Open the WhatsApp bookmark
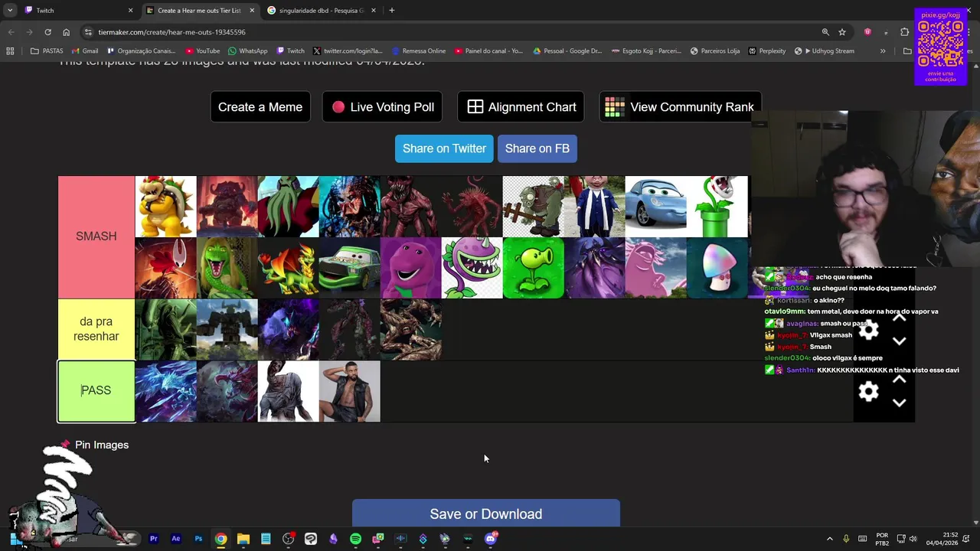The image size is (980, 551). pos(248,51)
